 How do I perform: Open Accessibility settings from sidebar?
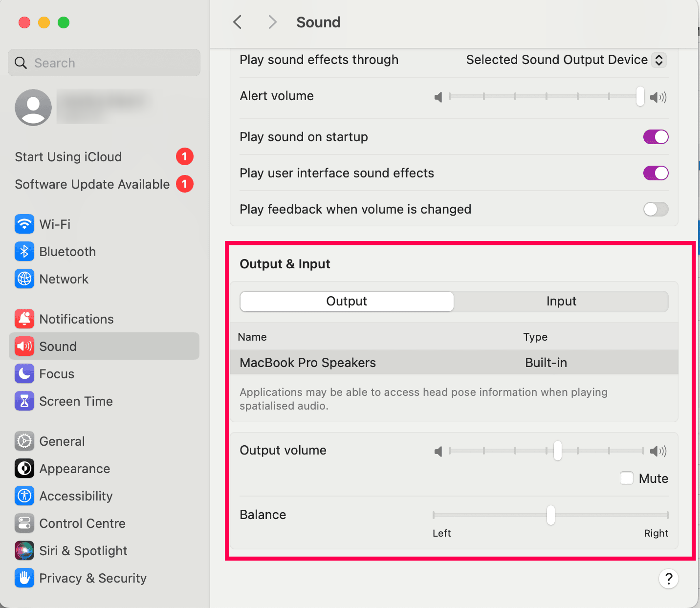(x=104, y=496)
